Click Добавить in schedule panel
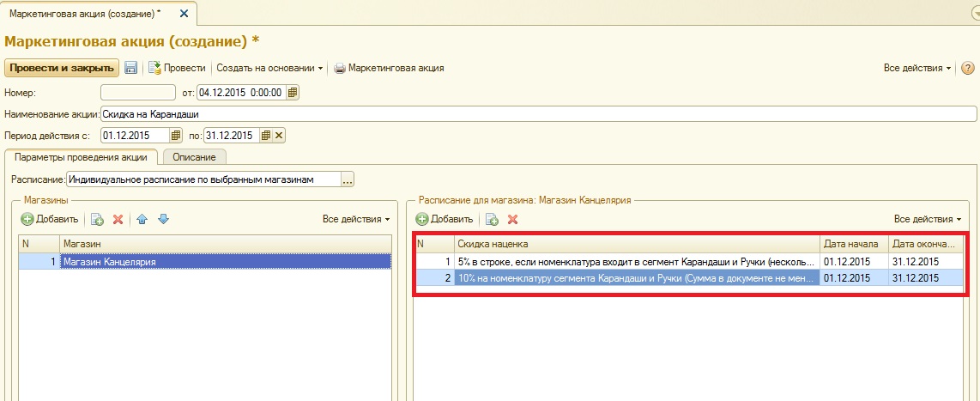 [x=445, y=219]
